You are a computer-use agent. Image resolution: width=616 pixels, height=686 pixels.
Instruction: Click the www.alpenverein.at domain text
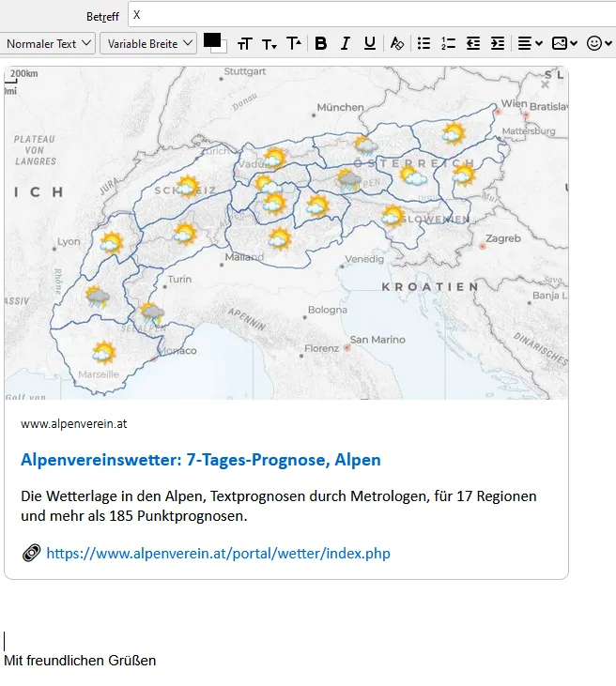[x=74, y=423]
